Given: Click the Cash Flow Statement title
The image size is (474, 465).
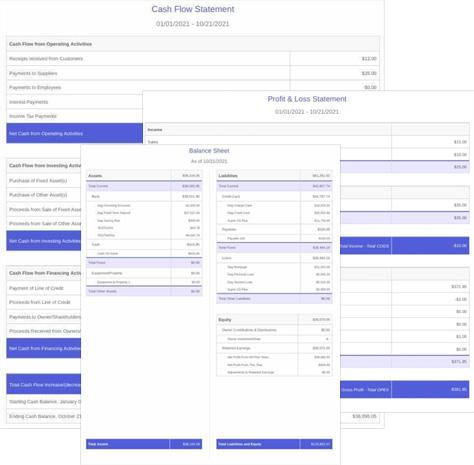Looking at the screenshot, I should 193,9.
